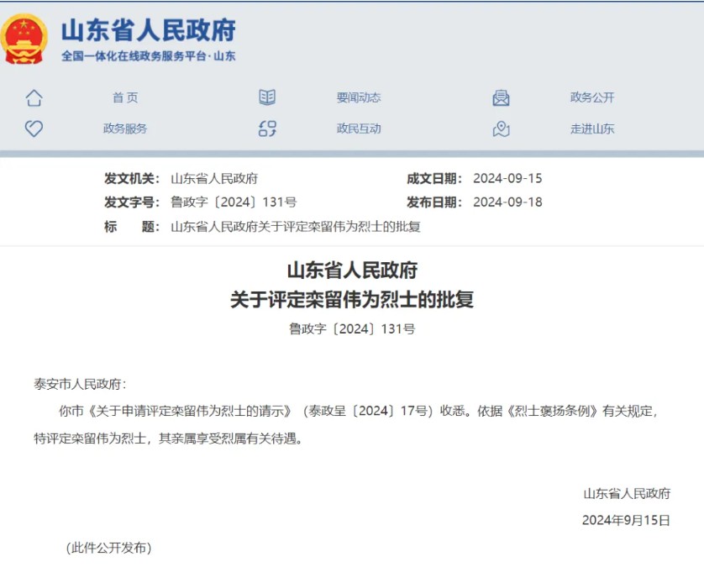
Task: Click the envelope icon beside 政务公开
Action: click(501, 97)
